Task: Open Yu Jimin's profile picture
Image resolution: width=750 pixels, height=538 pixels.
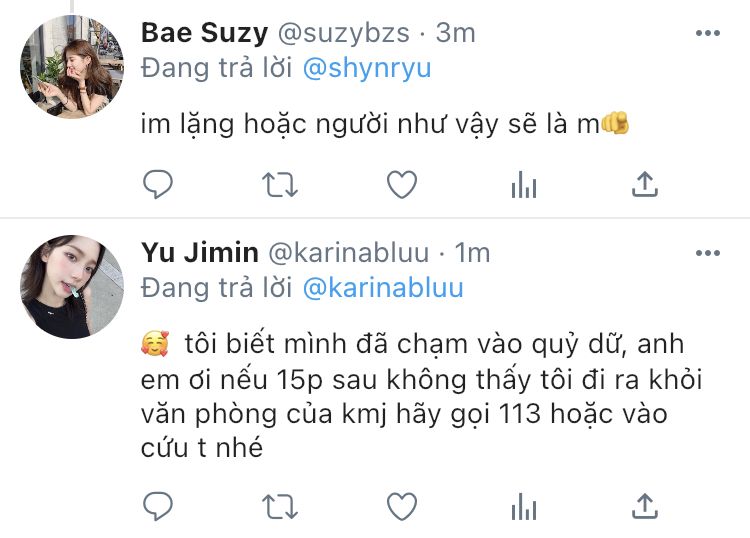Action: click(72, 286)
